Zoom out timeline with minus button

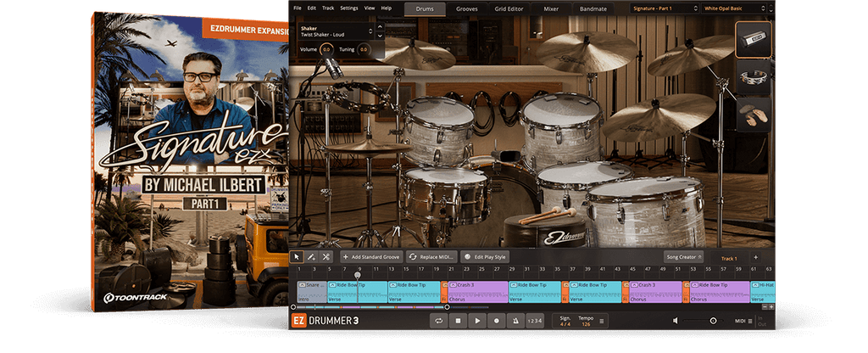(x=765, y=306)
